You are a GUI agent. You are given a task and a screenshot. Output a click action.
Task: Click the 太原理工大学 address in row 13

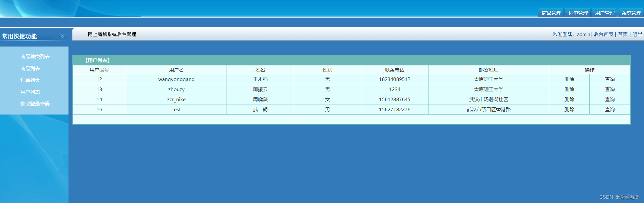point(489,89)
